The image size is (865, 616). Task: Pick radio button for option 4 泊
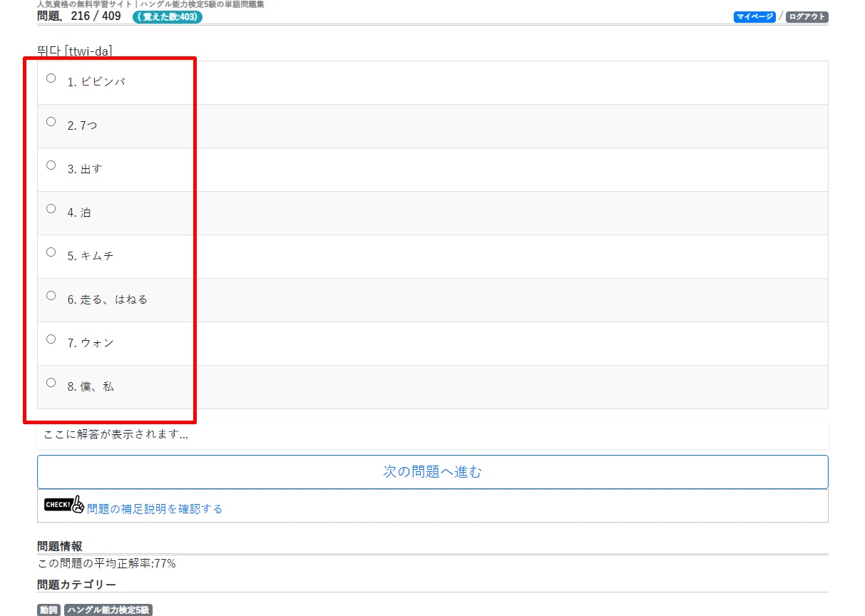[51, 209]
